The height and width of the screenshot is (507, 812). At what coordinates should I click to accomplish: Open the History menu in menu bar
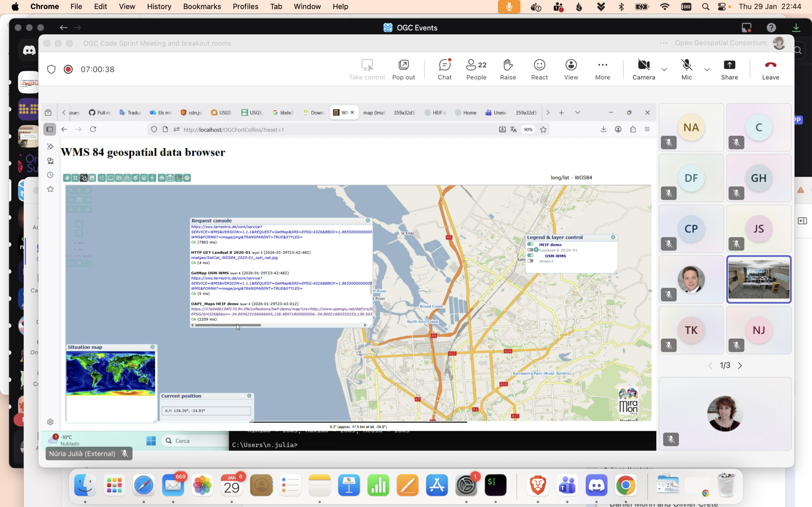(159, 7)
